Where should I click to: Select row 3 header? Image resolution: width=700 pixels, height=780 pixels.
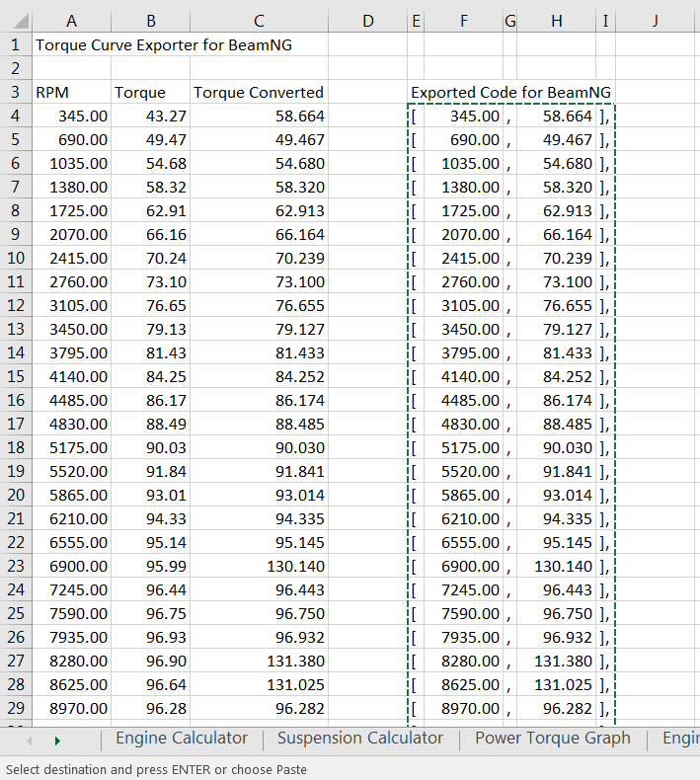[16, 92]
